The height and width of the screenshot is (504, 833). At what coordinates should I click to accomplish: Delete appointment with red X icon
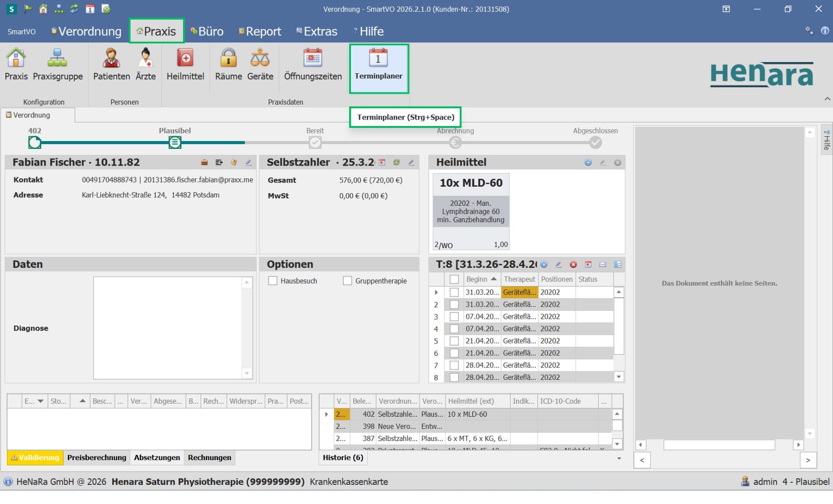pos(573,265)
